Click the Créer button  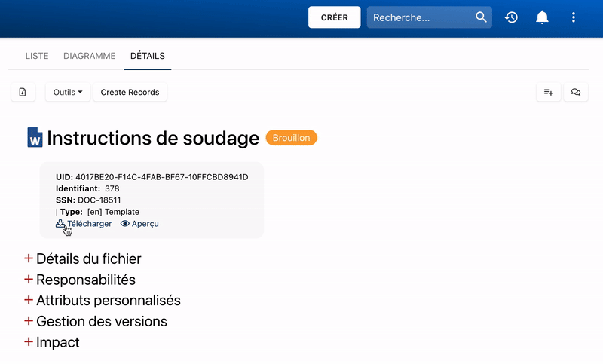click(334, 17)
